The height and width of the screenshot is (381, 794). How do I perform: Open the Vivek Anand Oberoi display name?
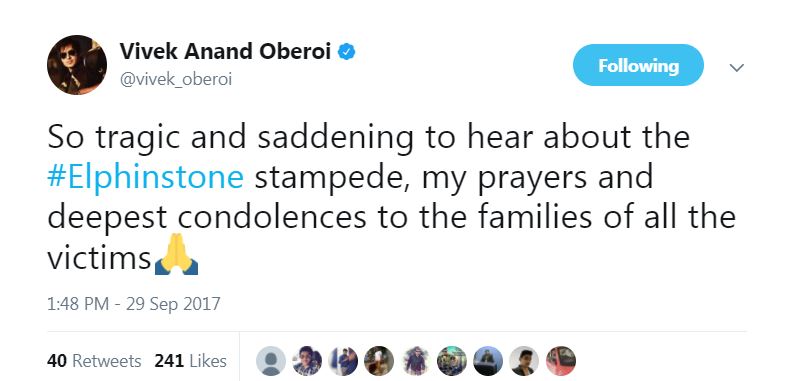pos(225,52)
